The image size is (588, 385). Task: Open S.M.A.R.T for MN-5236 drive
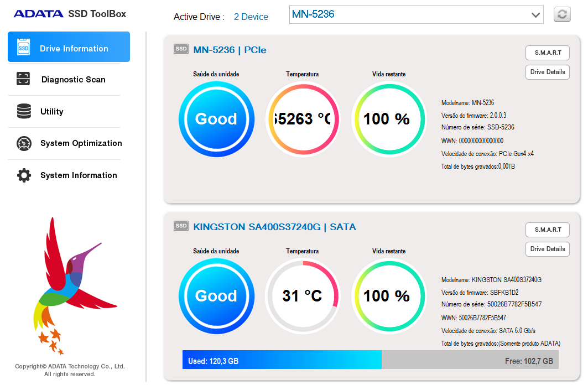[x=548, y=53]
